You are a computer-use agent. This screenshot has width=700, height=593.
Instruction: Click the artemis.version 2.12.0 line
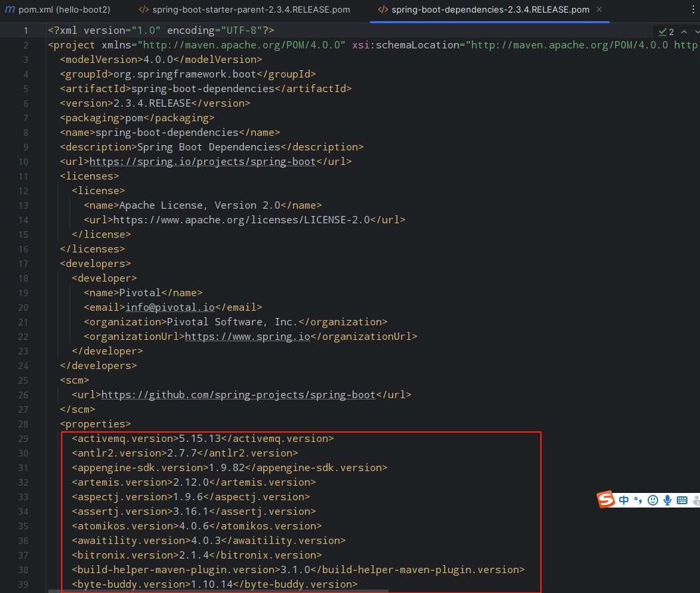click(x=194, y=482)
